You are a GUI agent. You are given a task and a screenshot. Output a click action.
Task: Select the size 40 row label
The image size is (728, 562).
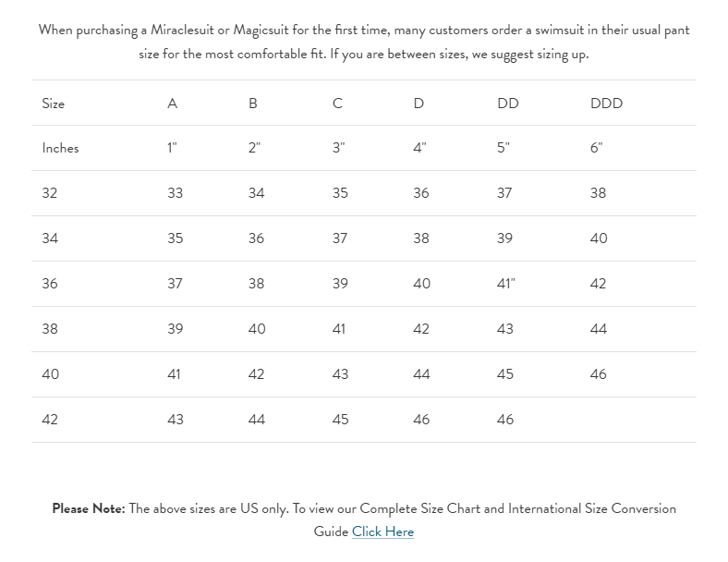pyautogui.click(x=50, y=374)
